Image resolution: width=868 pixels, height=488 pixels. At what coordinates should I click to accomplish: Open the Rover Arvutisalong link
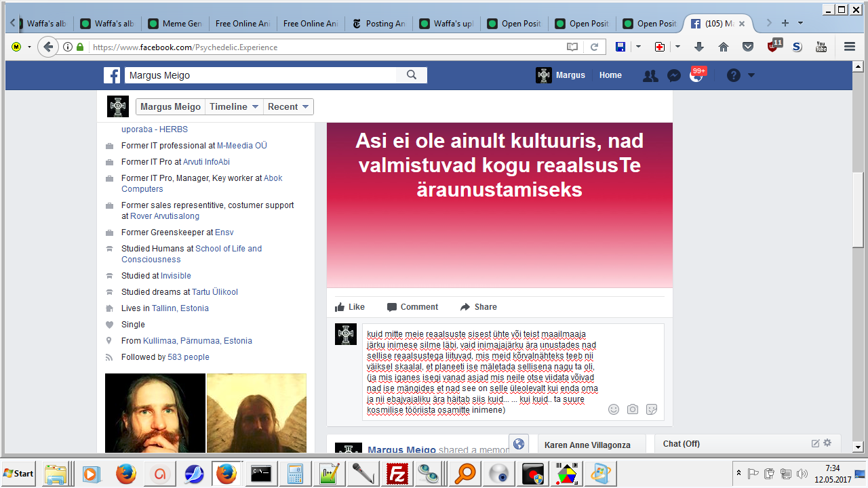click(x=165, y=216)
